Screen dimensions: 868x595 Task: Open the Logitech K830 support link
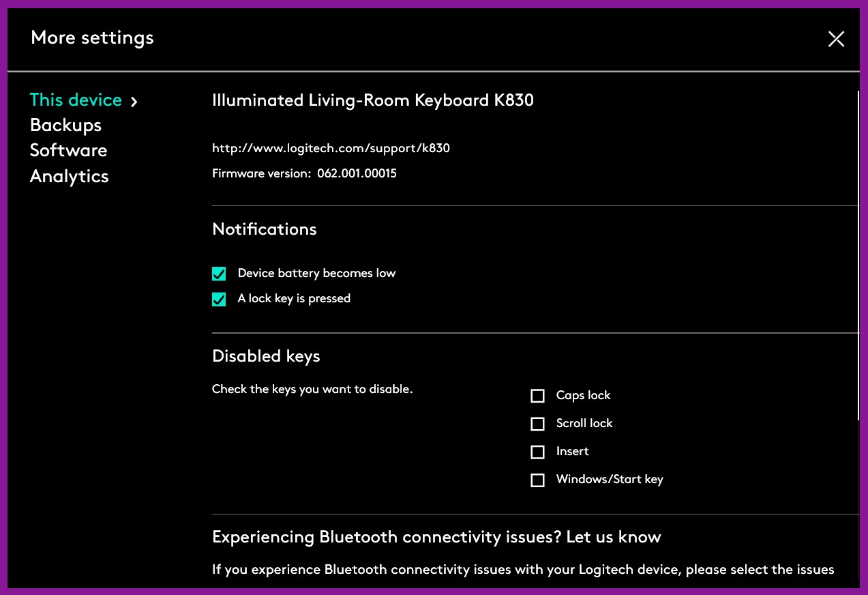click(x=331, y=148)
